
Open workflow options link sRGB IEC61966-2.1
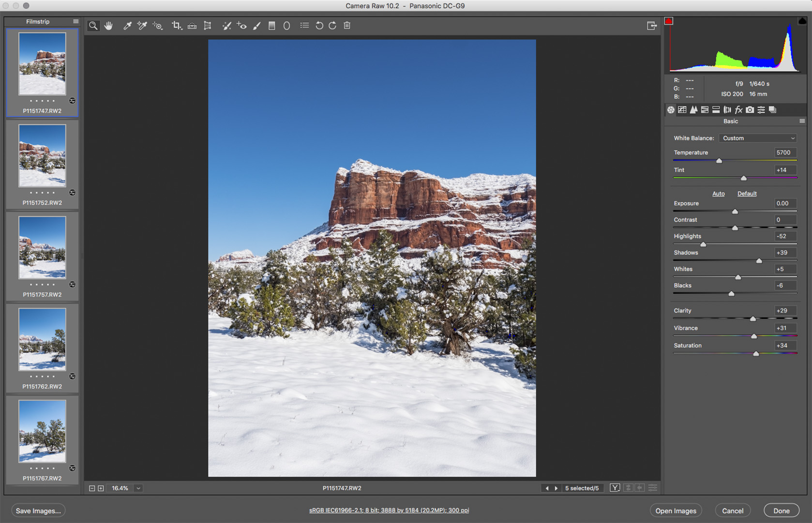[x=389, y=510]
